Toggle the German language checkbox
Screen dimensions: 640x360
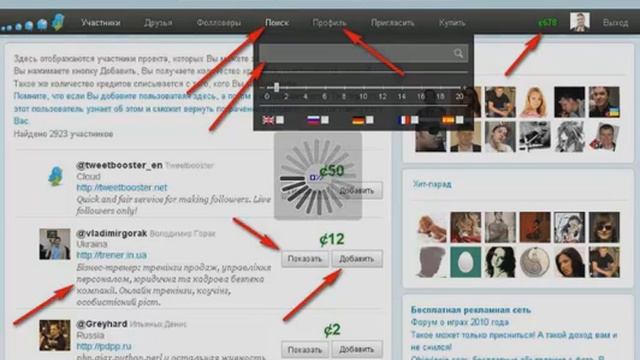(370, 120)
